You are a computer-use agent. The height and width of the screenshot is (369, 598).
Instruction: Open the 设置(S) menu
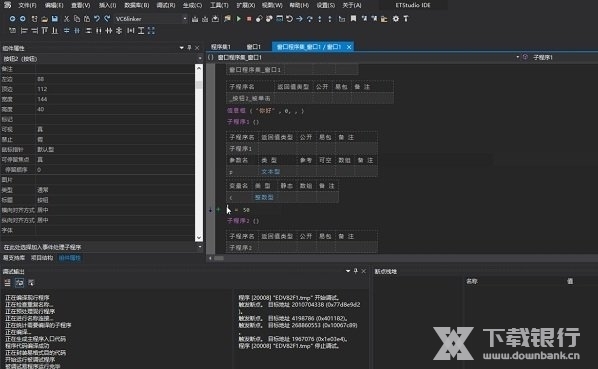(326, 5)
